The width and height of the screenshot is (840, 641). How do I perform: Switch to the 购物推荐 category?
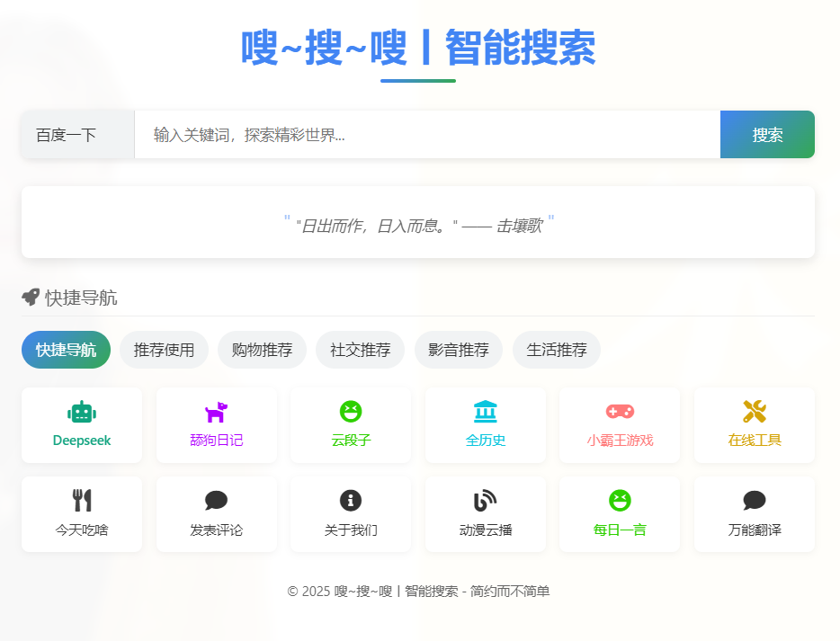262,350
